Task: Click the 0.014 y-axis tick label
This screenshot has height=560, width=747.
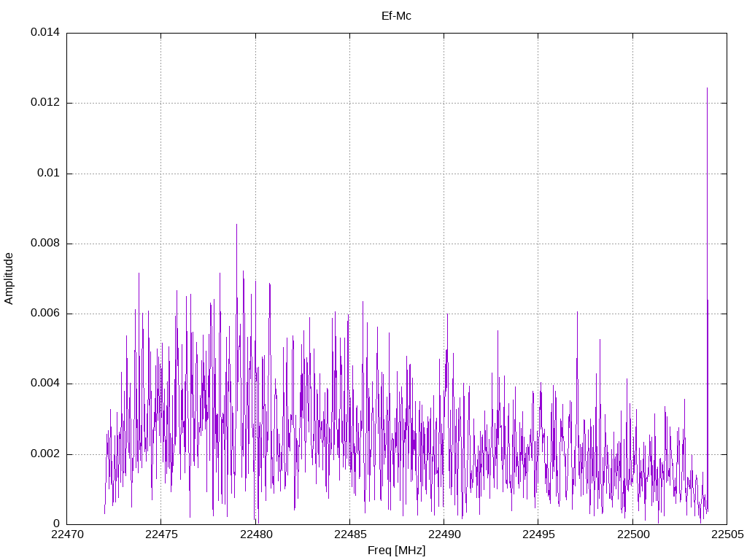Action: coord(44,33)
